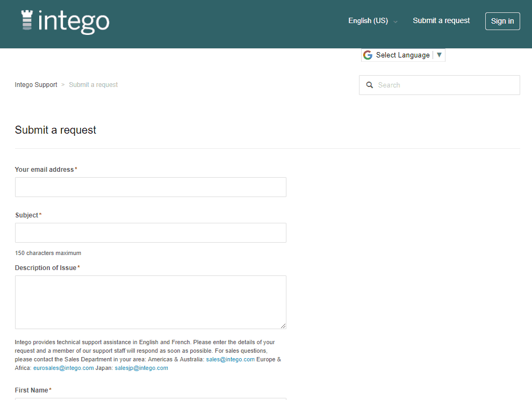Open sales@intego.com email link

[x=230, y=360]
